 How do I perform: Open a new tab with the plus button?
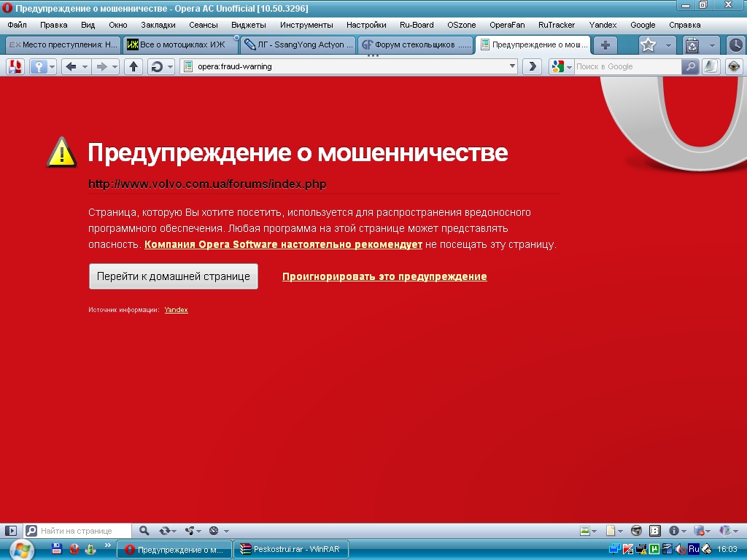click(605, 45)
